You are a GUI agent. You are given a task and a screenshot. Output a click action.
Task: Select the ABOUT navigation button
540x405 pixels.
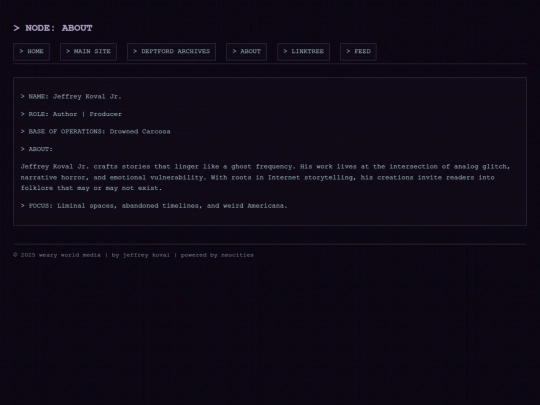247,52
